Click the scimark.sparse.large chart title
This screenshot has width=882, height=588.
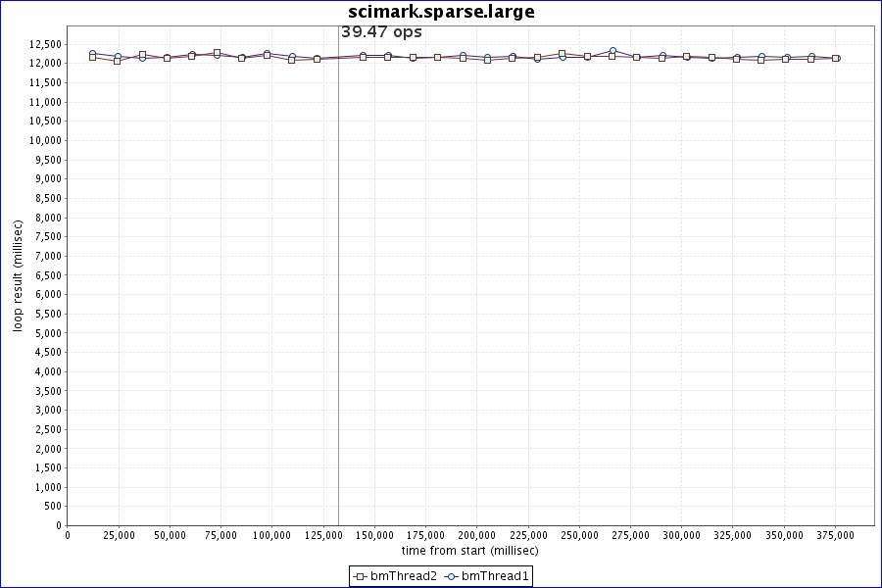(441, 12)
